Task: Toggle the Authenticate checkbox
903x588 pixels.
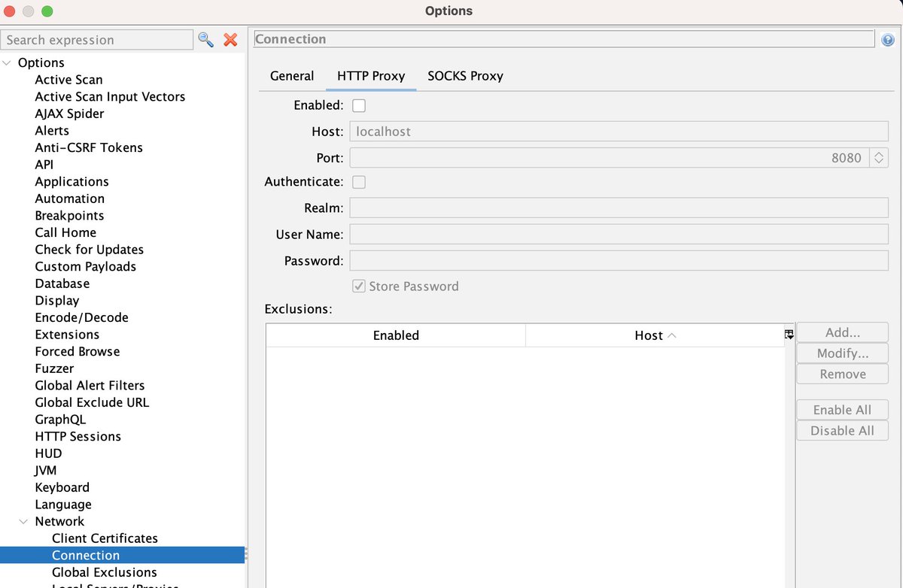Action: [359, 182]
